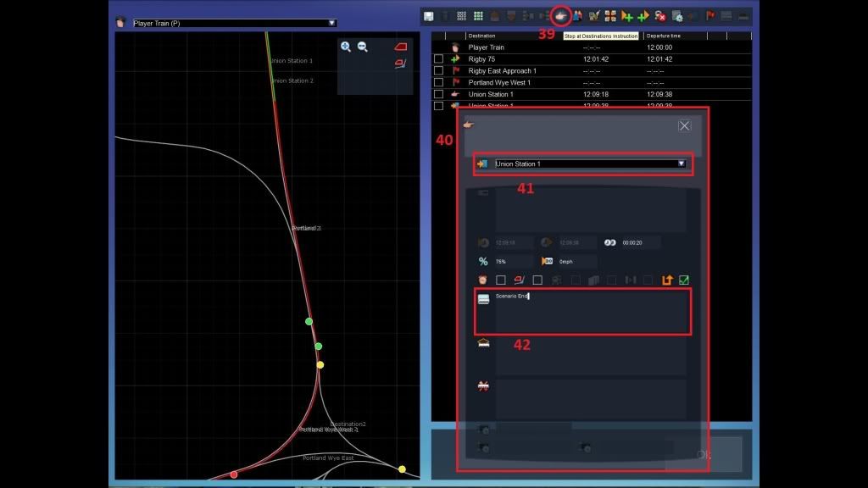868x488 pixels.
Task: Click the toolbar icon with red X
Action: click(x=659, y=16)
